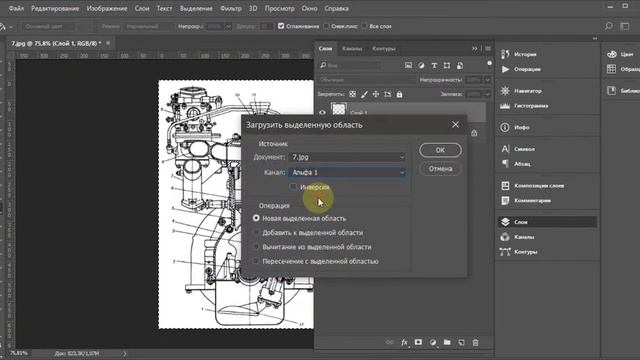Image resolution: width=640 pixels, height=360 pixels.
Task: Close the Загрузить выделенную область dialog
Action: click(x=456, y=124)
